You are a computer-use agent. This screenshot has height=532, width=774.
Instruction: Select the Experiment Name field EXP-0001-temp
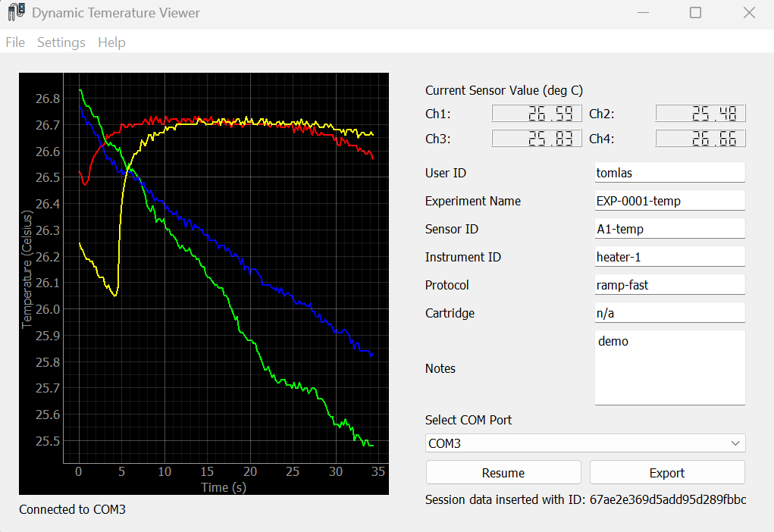click(669, 200)
